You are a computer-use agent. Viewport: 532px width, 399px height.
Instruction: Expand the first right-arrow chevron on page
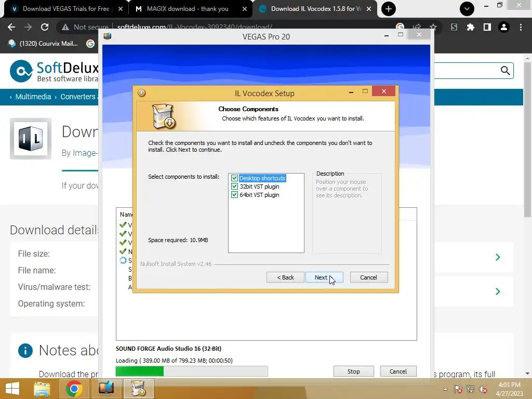(x=498, y=257)
